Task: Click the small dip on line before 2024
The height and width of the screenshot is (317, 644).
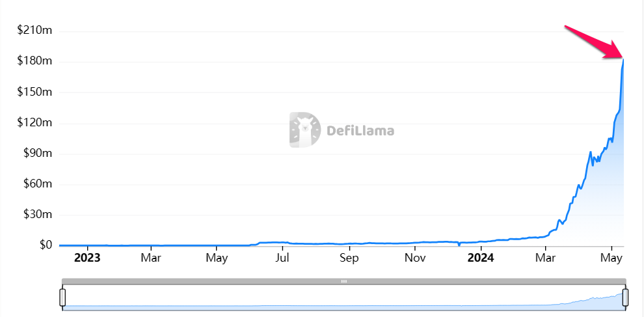Action: [x=459, y=245]
